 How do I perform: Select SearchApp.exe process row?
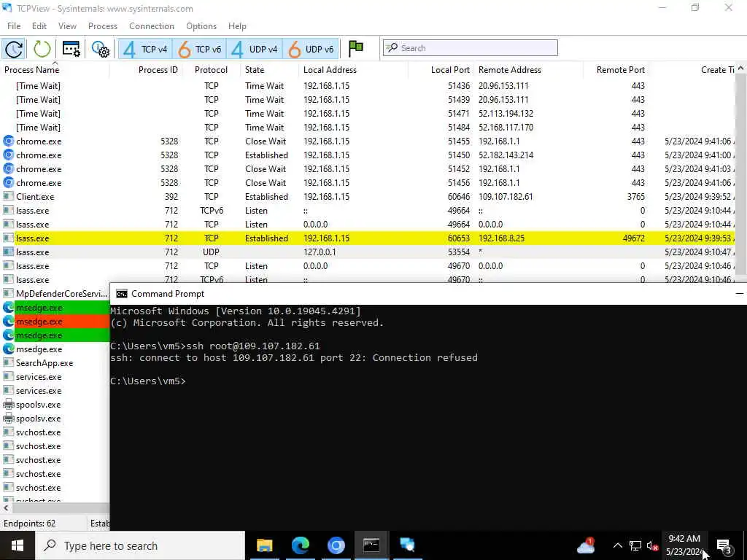tap(55, 363)
